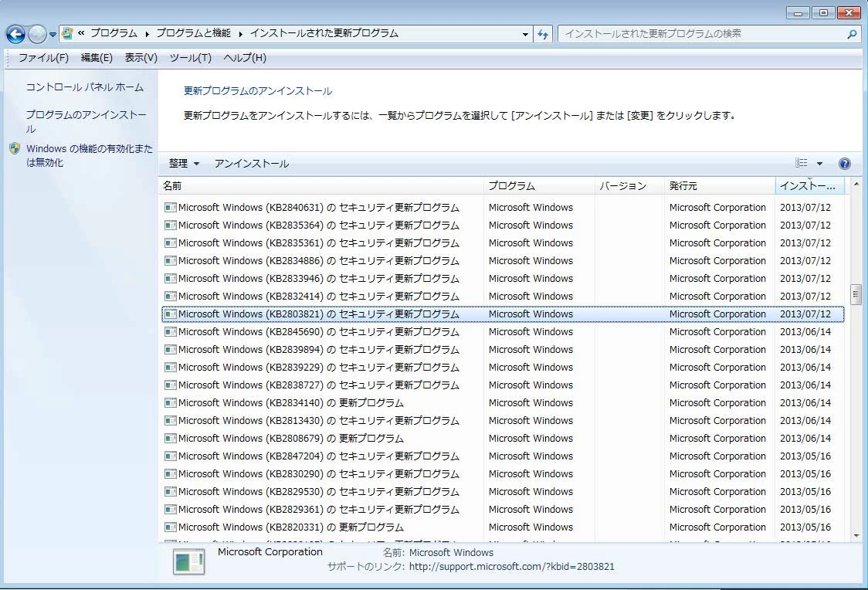Select Microsoft Windows (KB2830290) security update text
Screen dimensions: 868x590
(319, 473)
